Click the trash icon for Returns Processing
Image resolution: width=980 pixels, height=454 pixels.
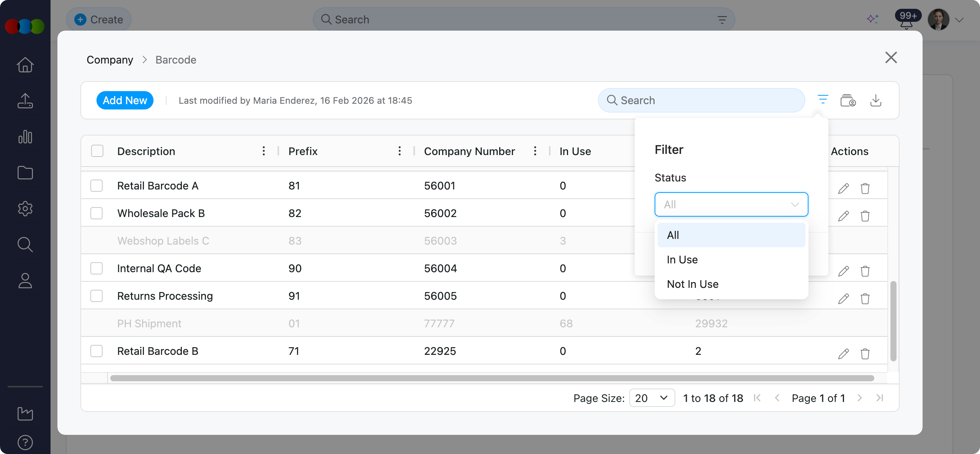(x=865, y=299)
